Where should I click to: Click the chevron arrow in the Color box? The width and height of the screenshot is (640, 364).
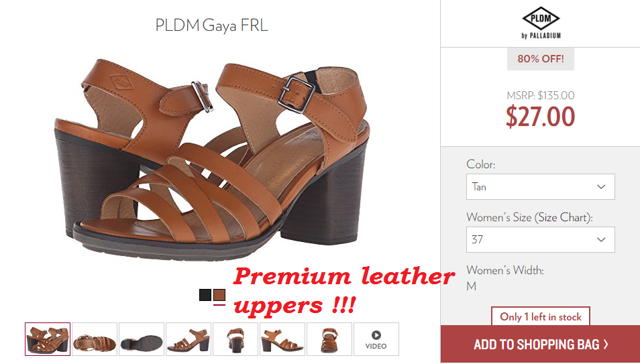click(x=601, y=187)
